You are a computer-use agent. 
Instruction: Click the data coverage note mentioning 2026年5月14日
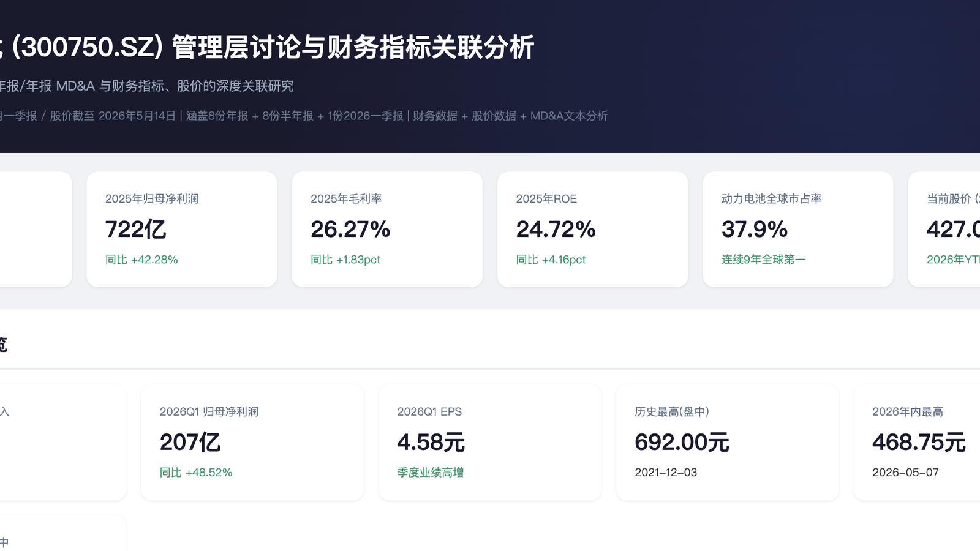click(304, 116)
